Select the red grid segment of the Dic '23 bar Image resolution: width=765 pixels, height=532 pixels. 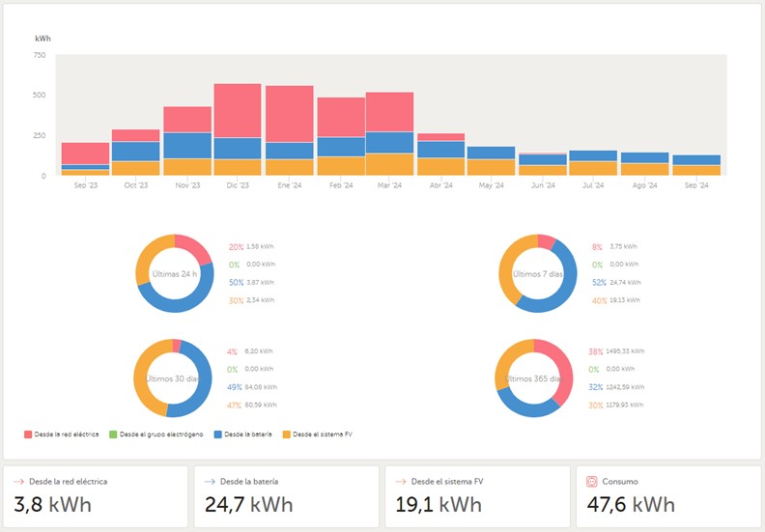click(x=238, y=111)
